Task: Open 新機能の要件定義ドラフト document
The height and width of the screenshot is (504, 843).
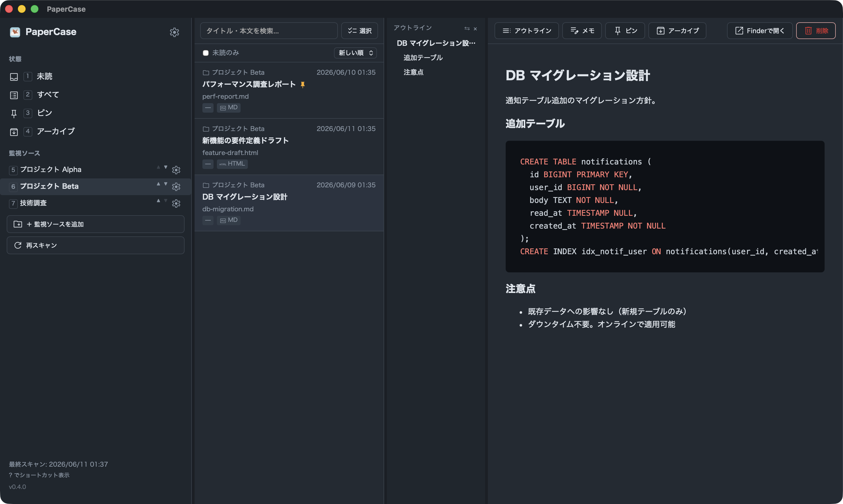Action: [289, 147]
